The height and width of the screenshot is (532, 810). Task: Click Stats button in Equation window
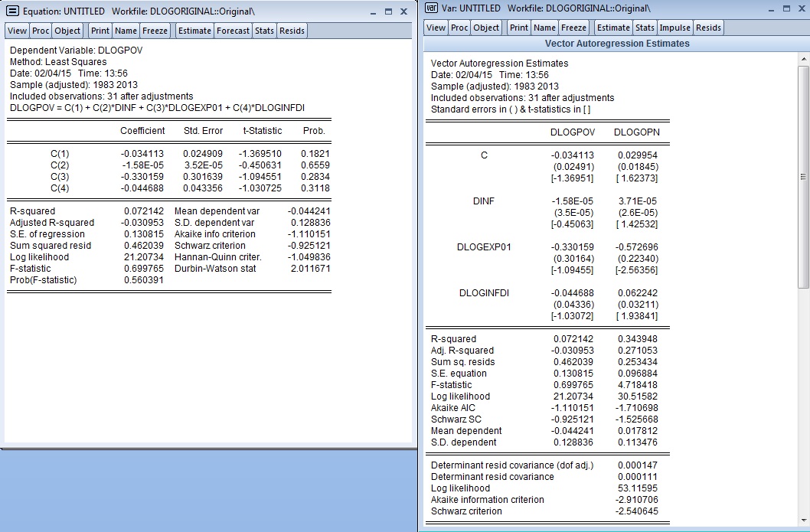coord(264,31)
